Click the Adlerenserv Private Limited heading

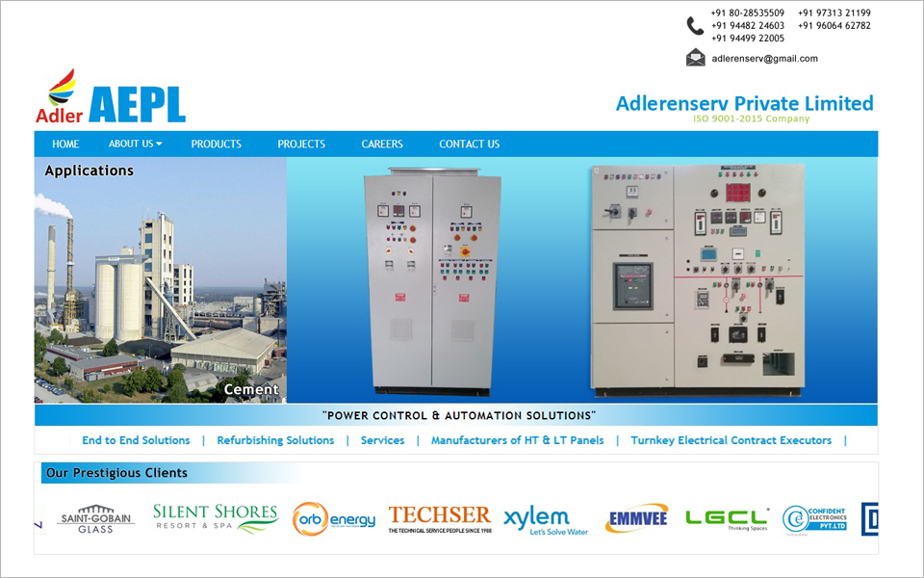(744, 103)
